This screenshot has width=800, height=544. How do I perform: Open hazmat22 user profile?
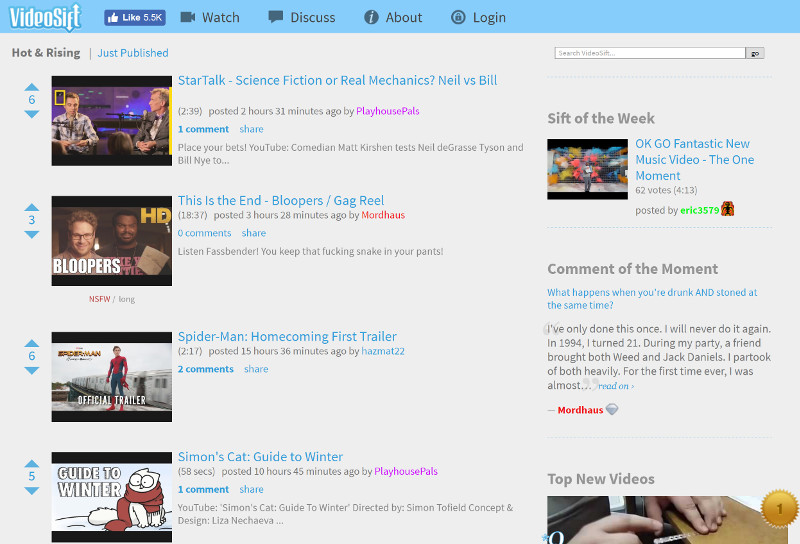click(383, 351)
